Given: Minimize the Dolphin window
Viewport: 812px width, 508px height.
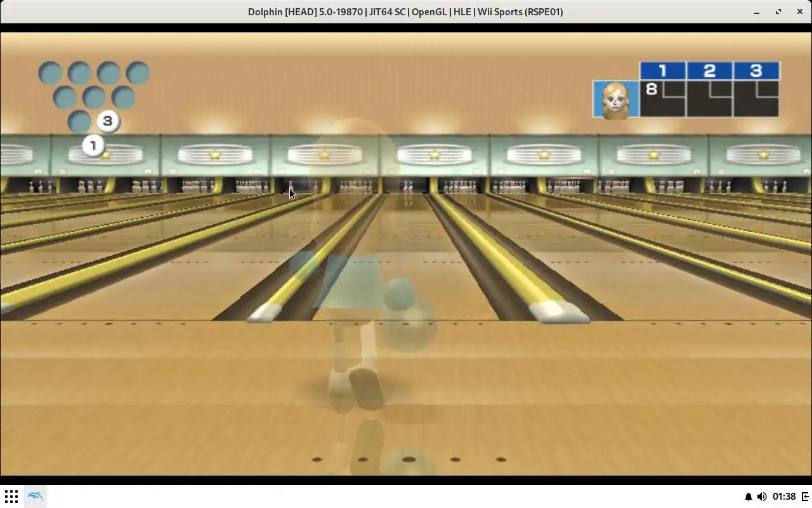Looking at the screenshot, I should [x=757, y=11].
